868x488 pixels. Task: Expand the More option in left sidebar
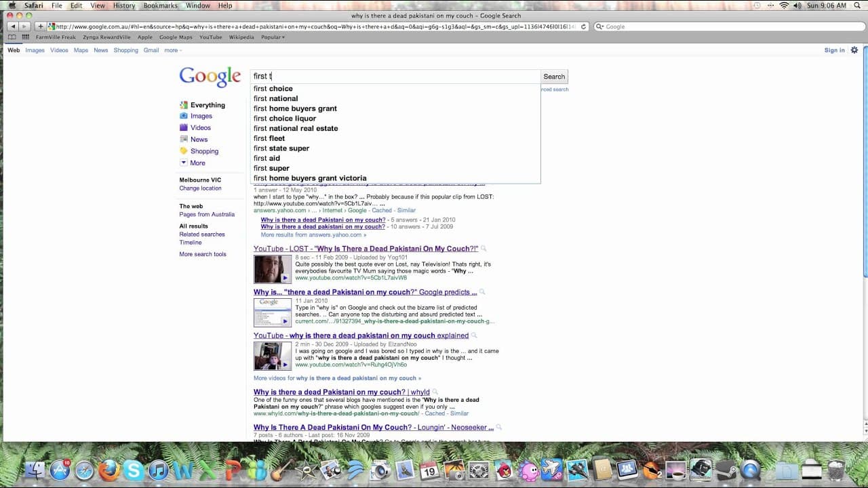[x=197, y=163]
